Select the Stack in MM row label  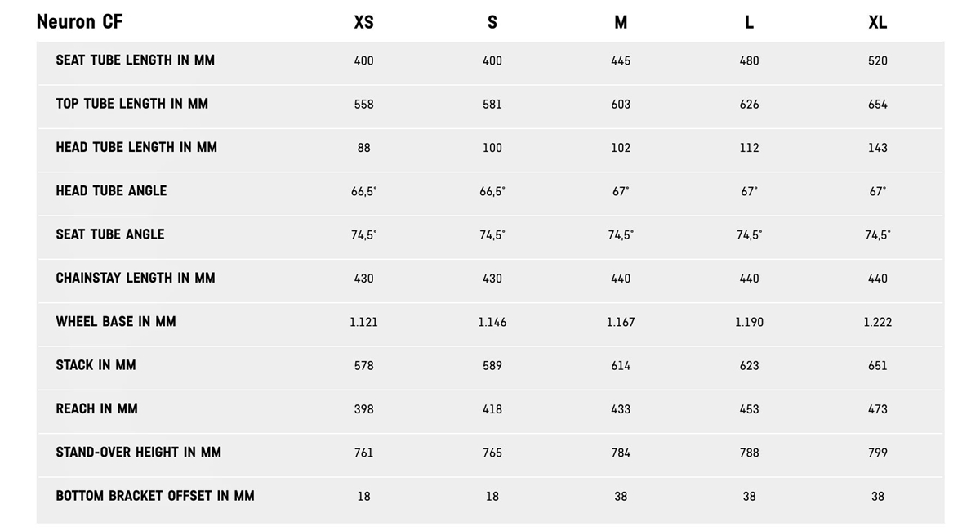coord(96,365)
